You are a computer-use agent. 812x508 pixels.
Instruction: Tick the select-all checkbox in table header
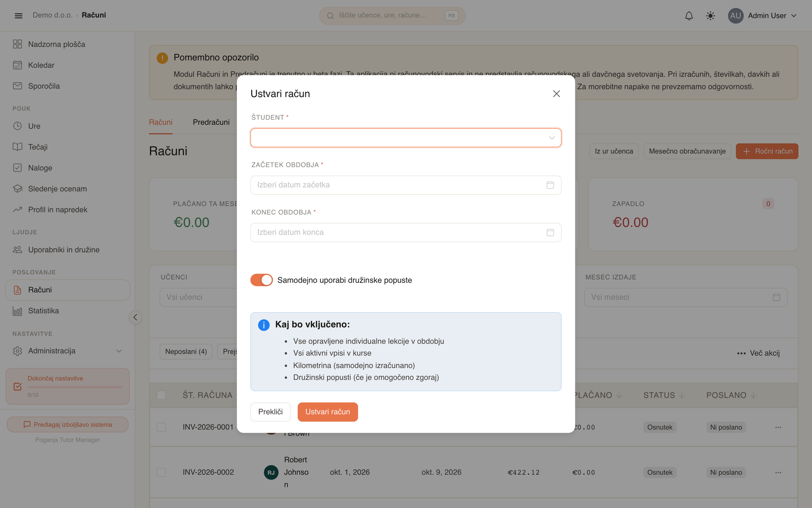[x=161, y=395]
